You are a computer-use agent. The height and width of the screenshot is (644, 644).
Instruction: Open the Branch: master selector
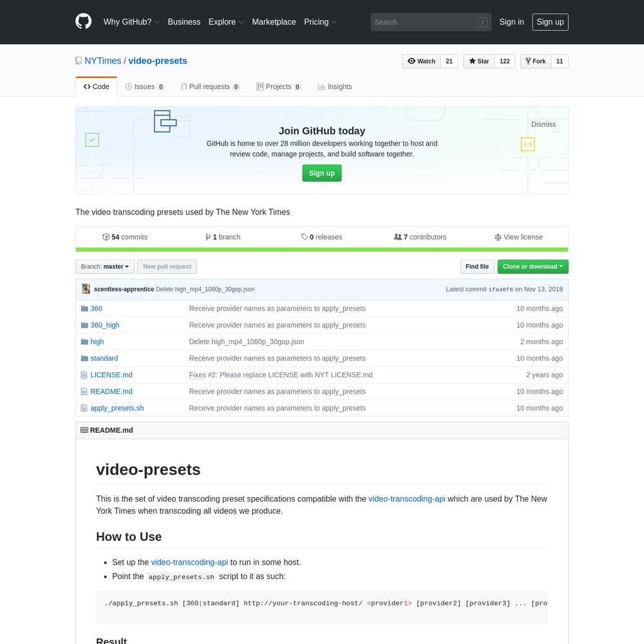tap(105, 267)
